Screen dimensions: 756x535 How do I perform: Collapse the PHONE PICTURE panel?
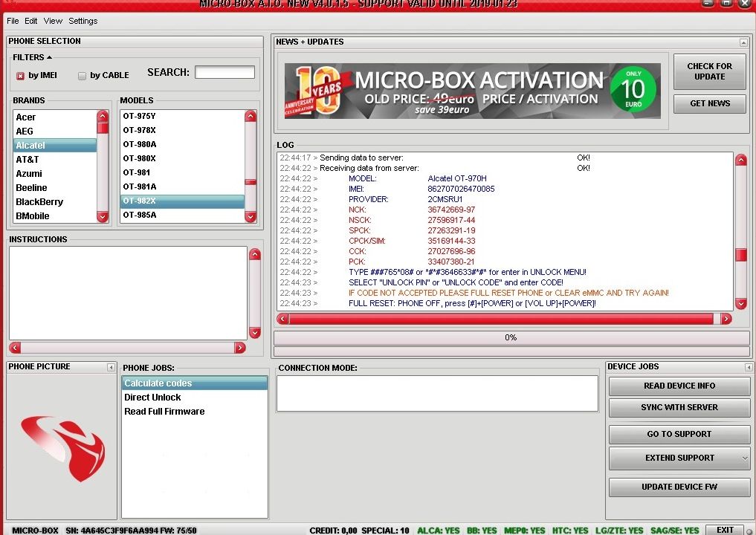pyautogui.click(x=111, y=367)
